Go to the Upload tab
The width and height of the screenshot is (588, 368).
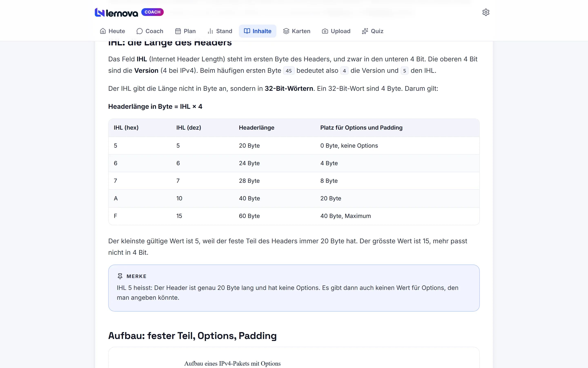(x=336, y=31)
